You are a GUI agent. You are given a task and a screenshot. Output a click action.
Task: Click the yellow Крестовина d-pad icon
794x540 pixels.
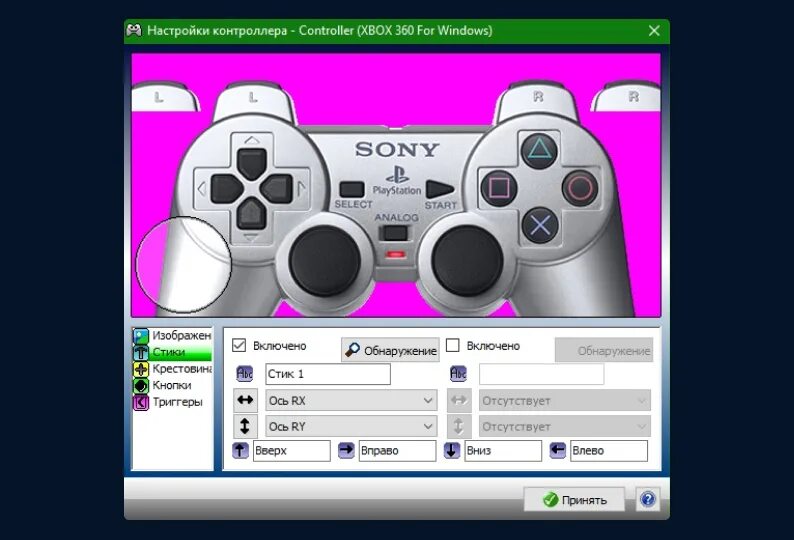(x=141, y=369)
